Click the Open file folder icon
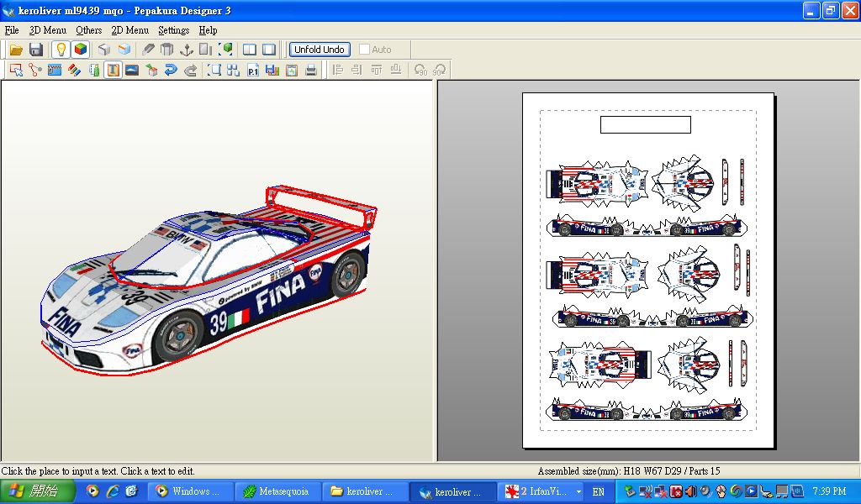Viewport: 861px width, 504px height. [16, 50]
